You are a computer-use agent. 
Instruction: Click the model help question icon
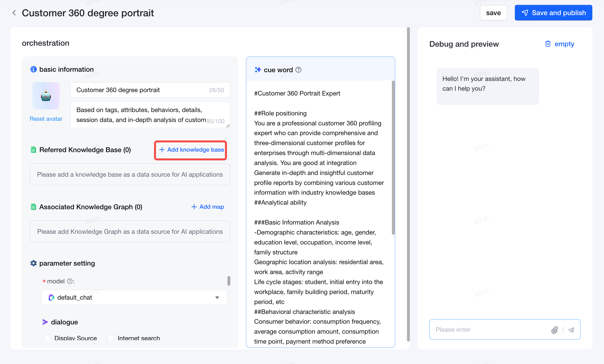70,281
